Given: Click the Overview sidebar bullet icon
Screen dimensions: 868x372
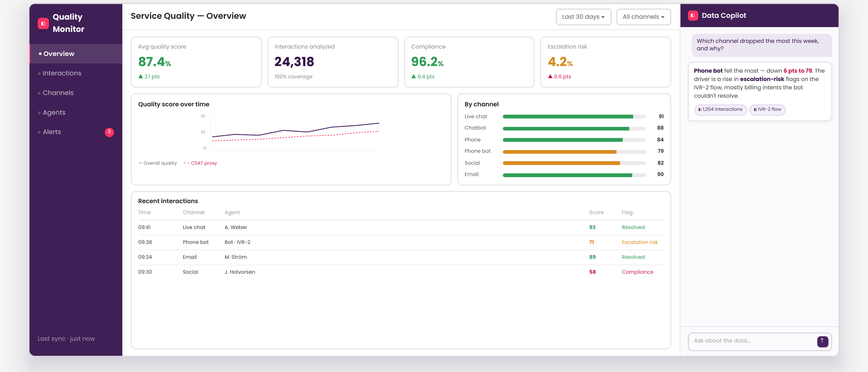Looking at the screenshot, I should click(x=40, y=54).
